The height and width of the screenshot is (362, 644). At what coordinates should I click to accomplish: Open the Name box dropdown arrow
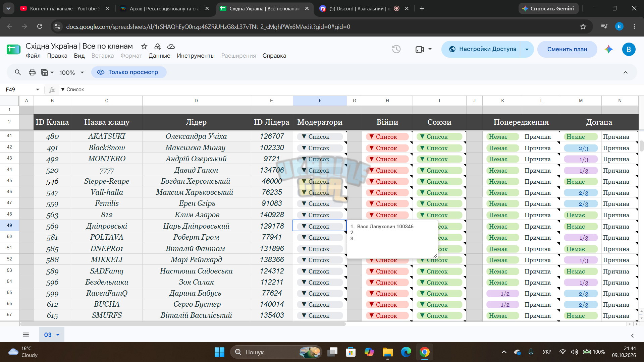(x=38, y=89)
